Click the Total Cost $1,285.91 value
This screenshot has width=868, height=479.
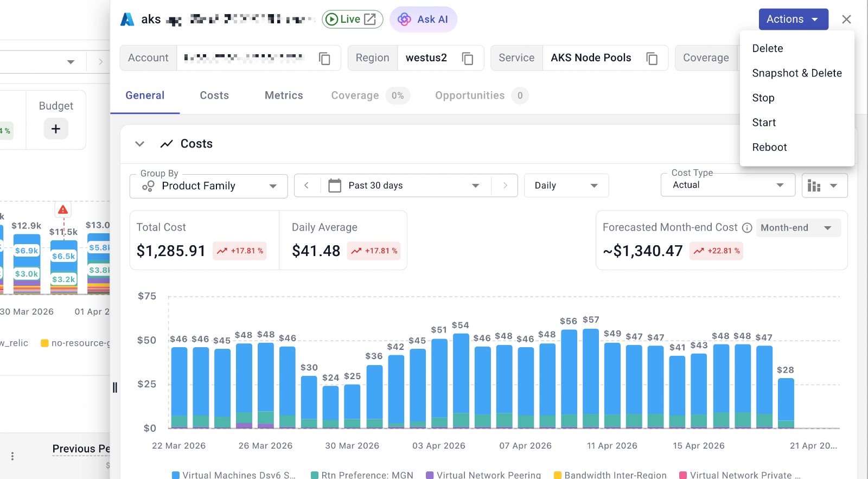point(171,251)
